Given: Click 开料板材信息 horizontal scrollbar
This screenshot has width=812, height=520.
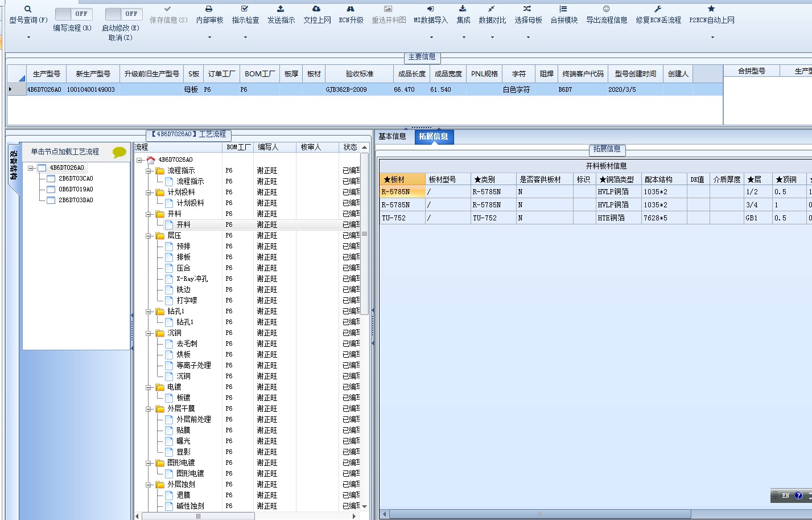Looking at the screenshot, I should pos(539,514).
